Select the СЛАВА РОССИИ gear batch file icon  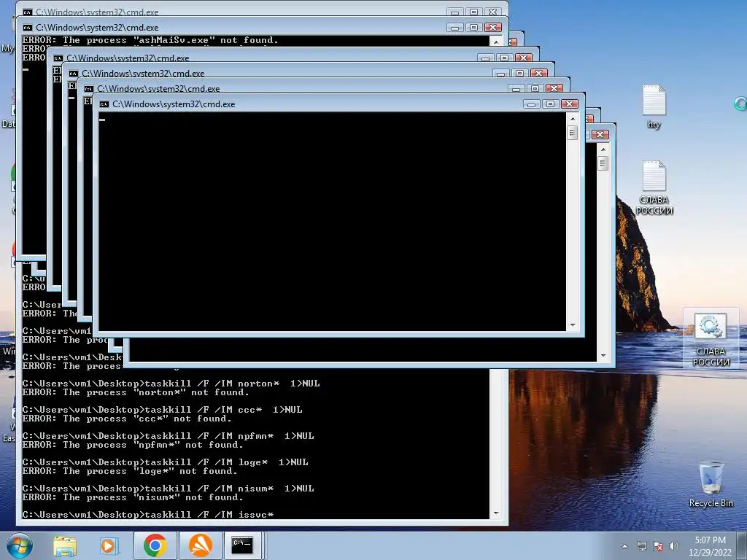(711, 339)
